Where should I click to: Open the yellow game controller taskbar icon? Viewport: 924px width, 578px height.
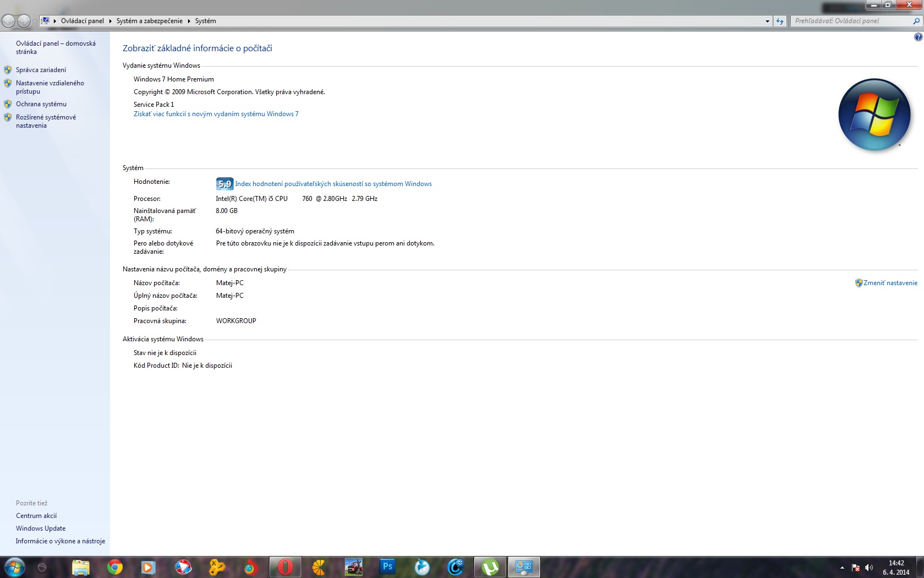pyautogui.click(x=217, y=567)
